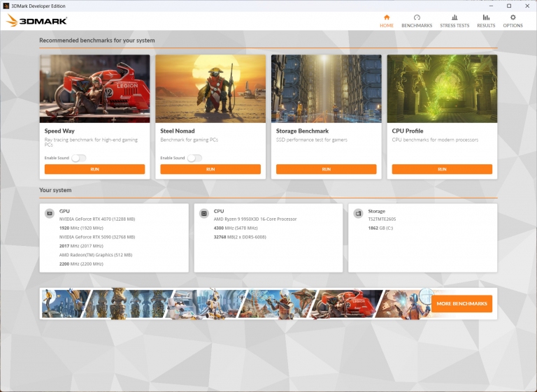Open the Benchmarks gauge icon

click(417, 17)
